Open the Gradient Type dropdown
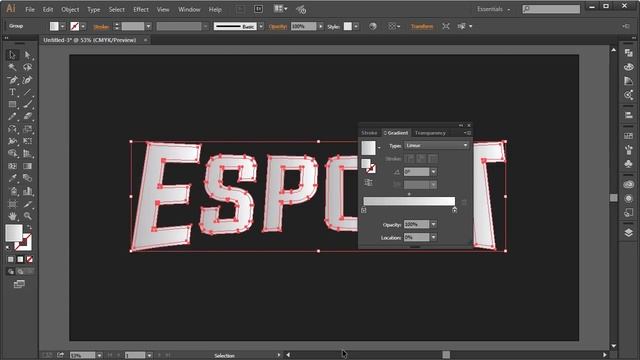Viewport: 640px width, 360px height. [436, 145]
